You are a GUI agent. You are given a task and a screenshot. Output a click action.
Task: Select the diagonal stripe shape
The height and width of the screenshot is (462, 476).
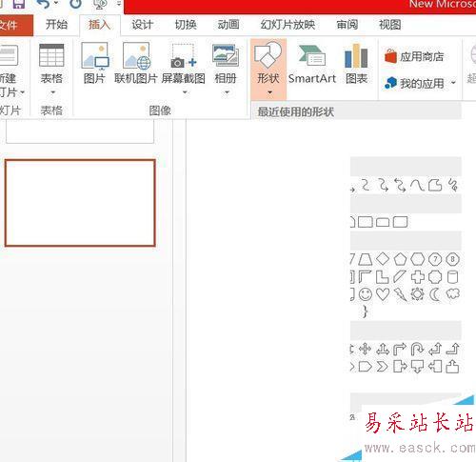[x=400, y=276]
